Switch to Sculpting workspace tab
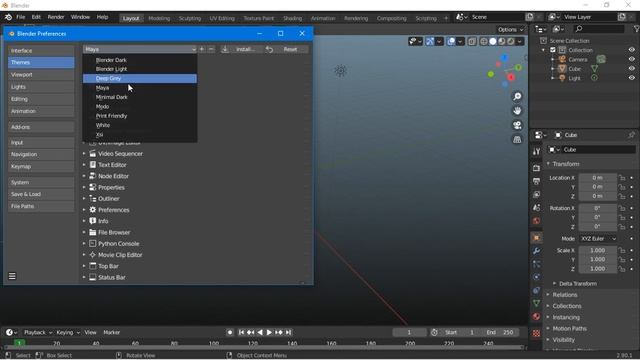 (190, 18)
